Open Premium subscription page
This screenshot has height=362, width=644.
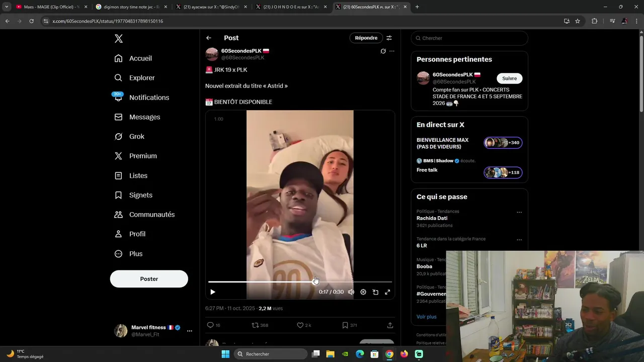[x=136, y=156]
